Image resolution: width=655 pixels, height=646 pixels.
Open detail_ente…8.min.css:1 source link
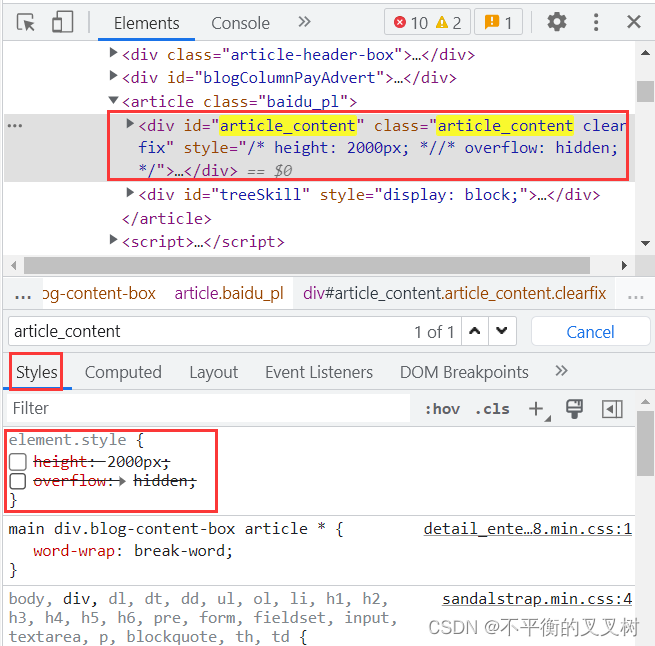[x=527, y=529]
